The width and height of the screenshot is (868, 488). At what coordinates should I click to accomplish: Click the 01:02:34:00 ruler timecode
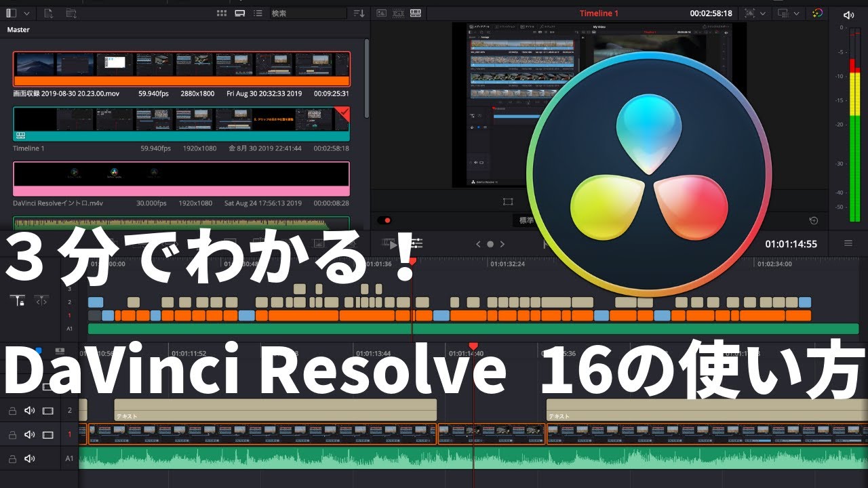(x=774, y=264)
